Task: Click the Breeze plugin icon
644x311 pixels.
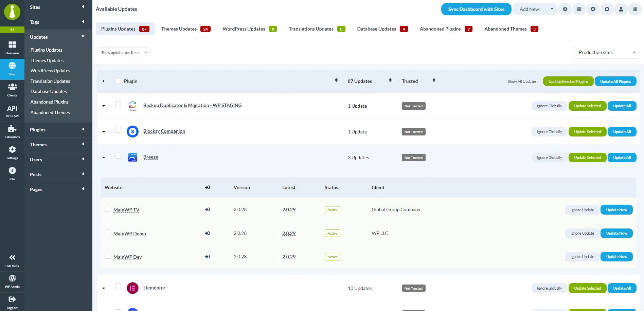Action: click(x=132, y=157)
